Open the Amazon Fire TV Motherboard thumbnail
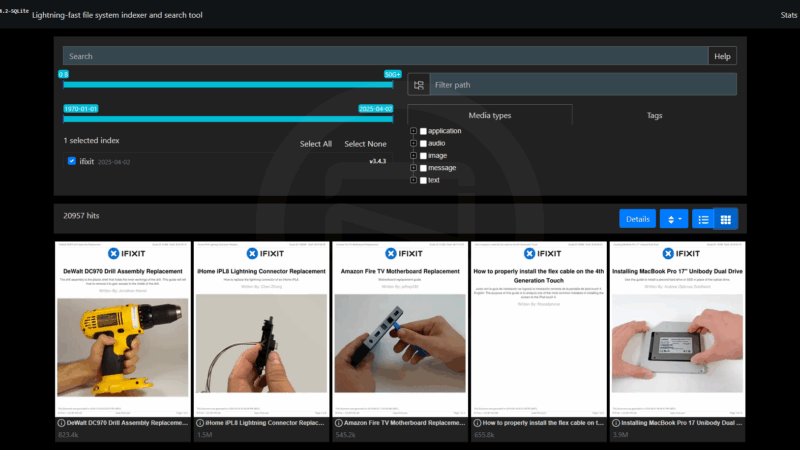This screenshot has height=450, width=800. [x=400, y=329]
